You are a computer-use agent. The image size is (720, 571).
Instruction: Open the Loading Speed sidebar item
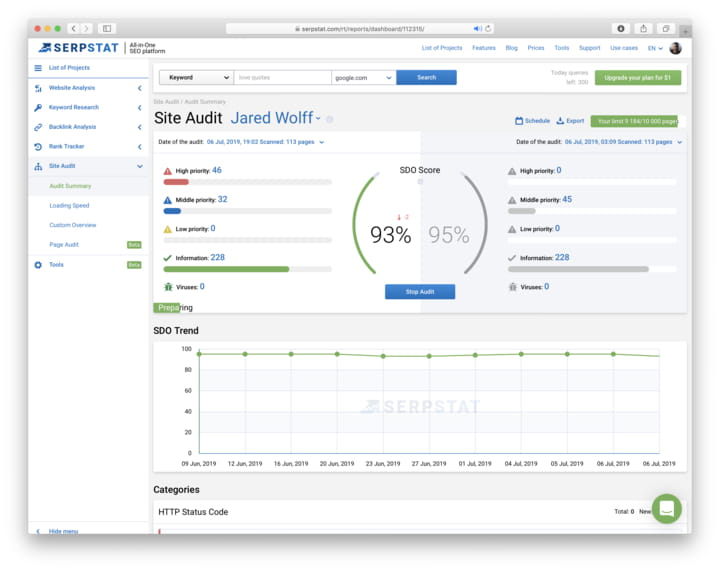pyautogui.click(x=69, y=206)
